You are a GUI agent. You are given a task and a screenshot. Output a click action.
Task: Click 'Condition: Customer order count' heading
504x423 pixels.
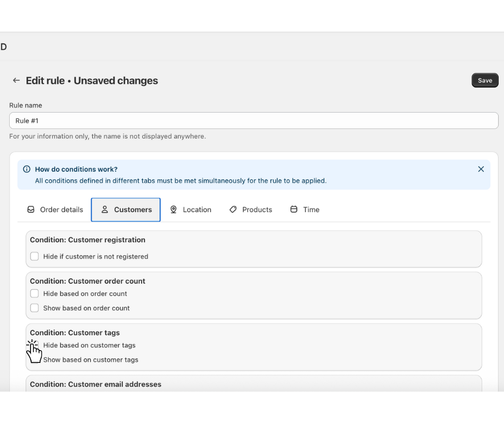pos(87,281)
